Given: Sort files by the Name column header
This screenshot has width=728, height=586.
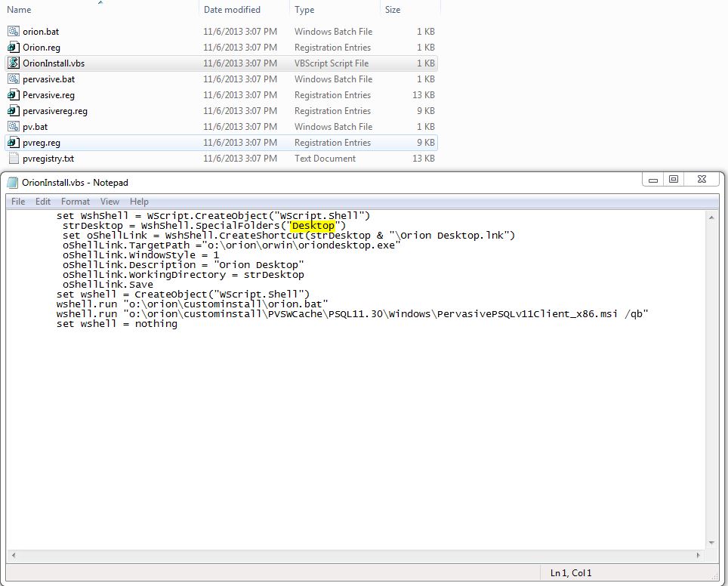Looking at the screenshot, I should point(19,10).
